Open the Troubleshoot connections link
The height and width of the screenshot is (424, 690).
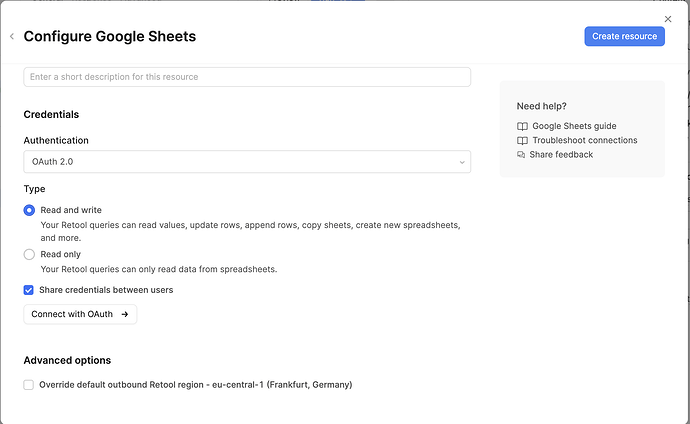(585, 140)
